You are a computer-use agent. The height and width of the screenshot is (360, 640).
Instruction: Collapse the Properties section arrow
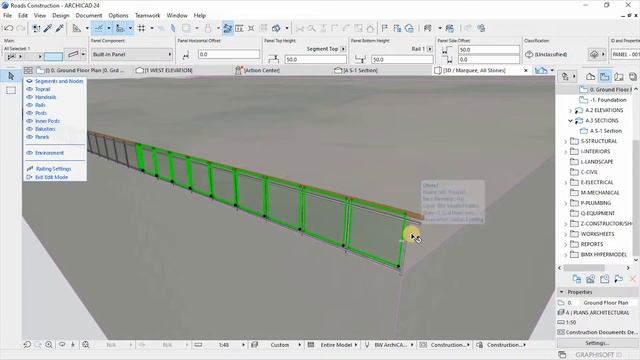[562, 292]
